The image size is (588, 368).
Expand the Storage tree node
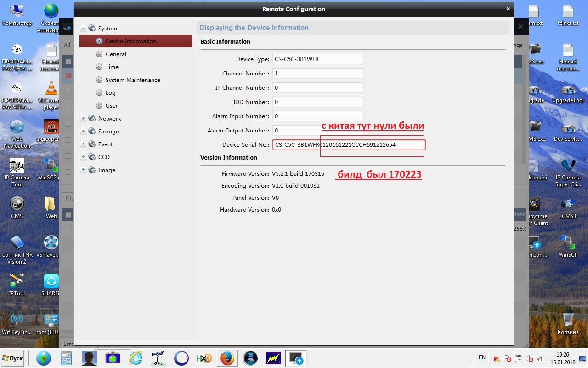coord(83,131)
